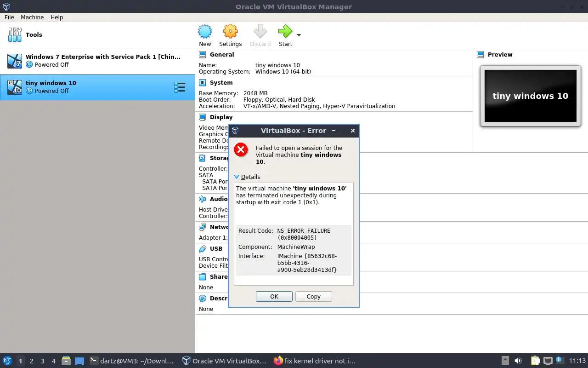The image size is (588, 368).
Task: Click the network tray icon
Action: [x=548, y=361]
